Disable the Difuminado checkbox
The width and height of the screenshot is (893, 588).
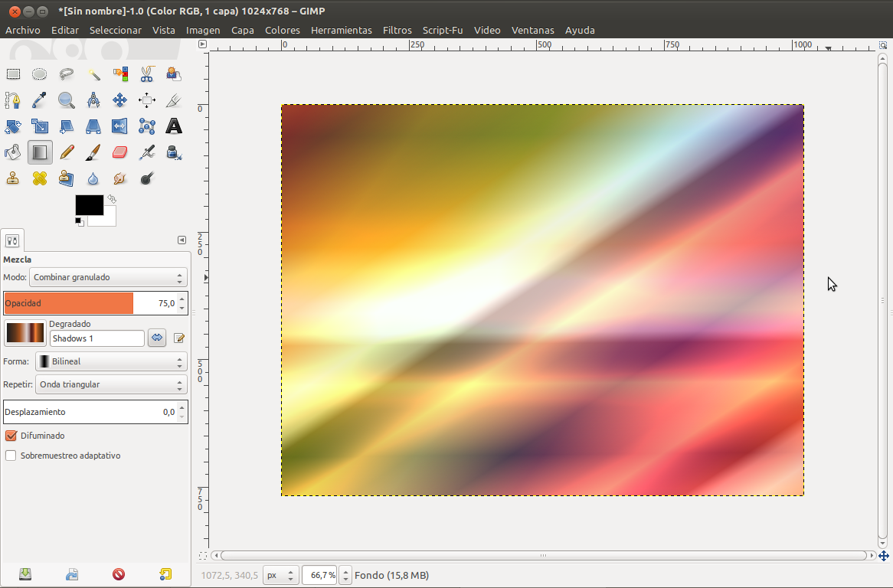[x=11, y=436]
